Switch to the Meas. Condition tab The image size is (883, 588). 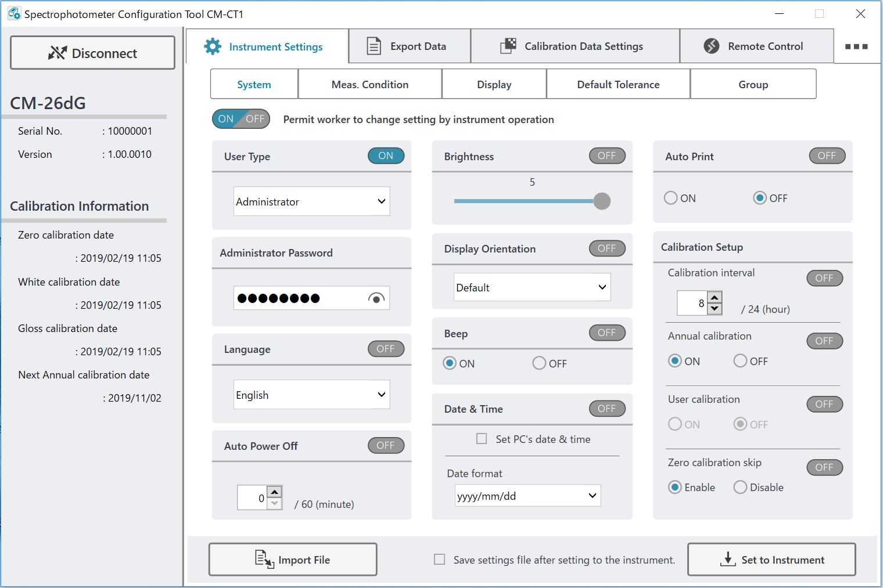pos(369,85)
